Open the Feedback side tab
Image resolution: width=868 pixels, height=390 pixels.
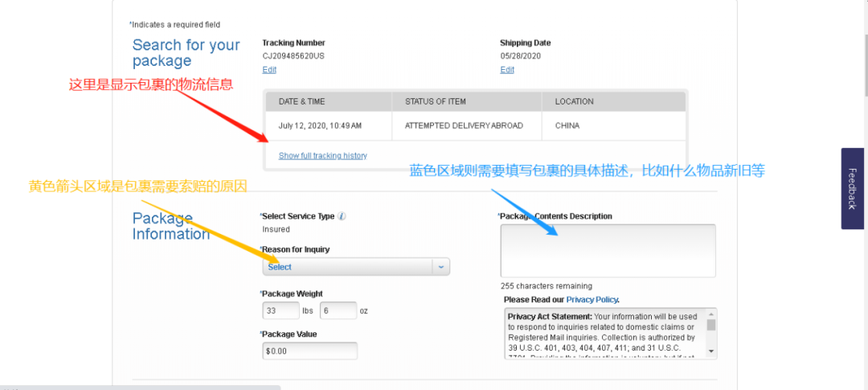pyautogui.click(x=853, y=188)
